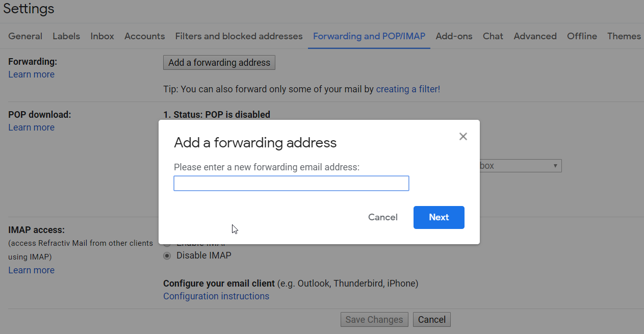Close the Add a forwarding address dialog
The image size is (644, 334).
tap(463, 137)
